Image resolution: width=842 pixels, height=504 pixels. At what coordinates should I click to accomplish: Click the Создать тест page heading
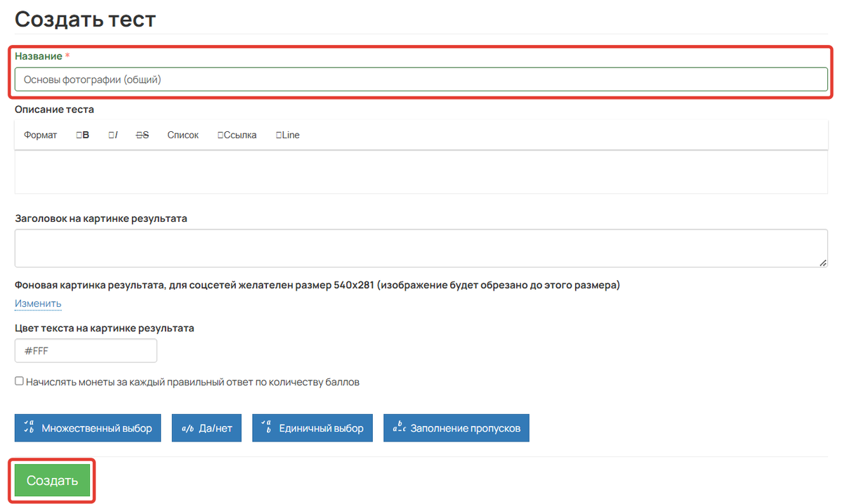coord(85,20)
